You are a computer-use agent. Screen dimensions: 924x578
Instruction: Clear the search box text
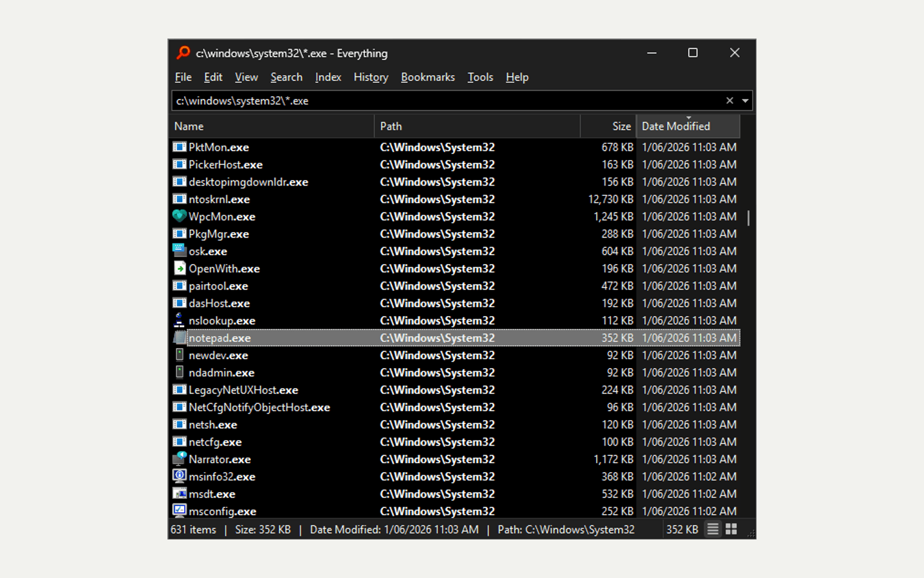(730, 101)
